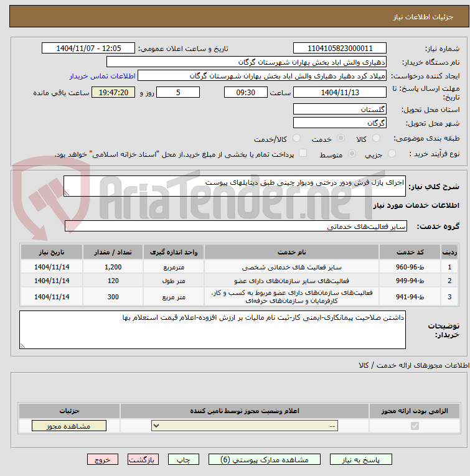470x476 pixels.
Task: Click the resize handle of شرح کلی نیاز box
Action: click(67, 194)
